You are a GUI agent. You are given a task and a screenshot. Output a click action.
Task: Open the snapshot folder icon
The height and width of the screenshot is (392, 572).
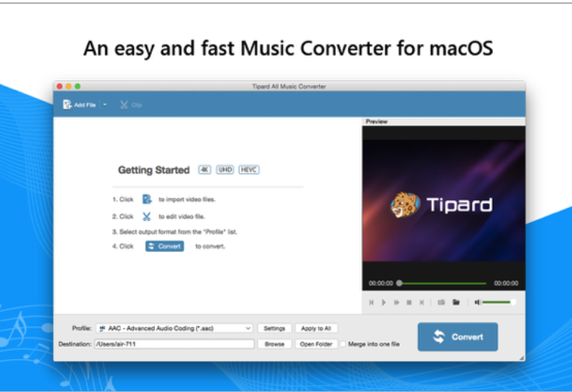coord(456,302)
